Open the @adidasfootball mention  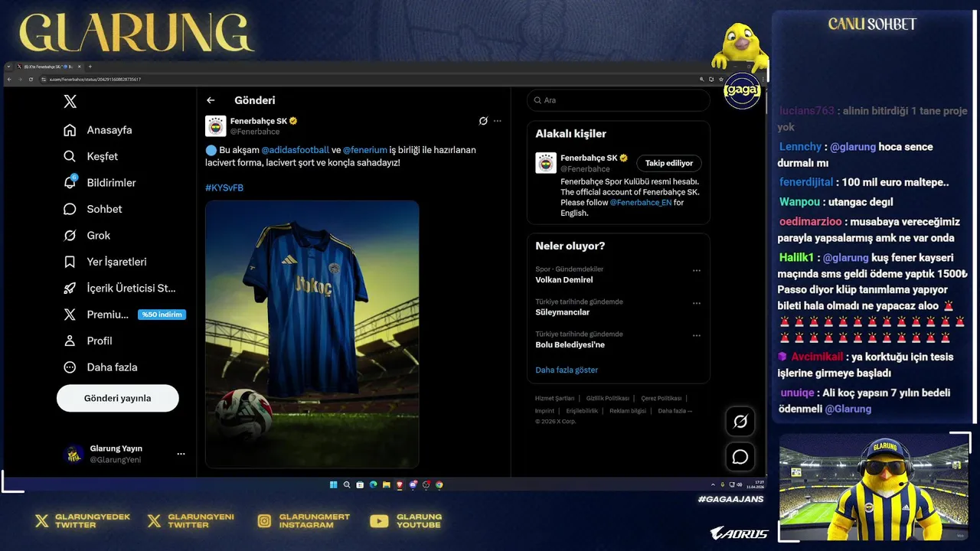point(296,150)
